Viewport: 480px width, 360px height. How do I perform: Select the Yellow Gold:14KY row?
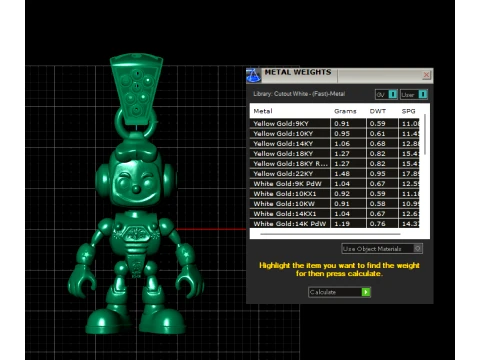point(334,143)
